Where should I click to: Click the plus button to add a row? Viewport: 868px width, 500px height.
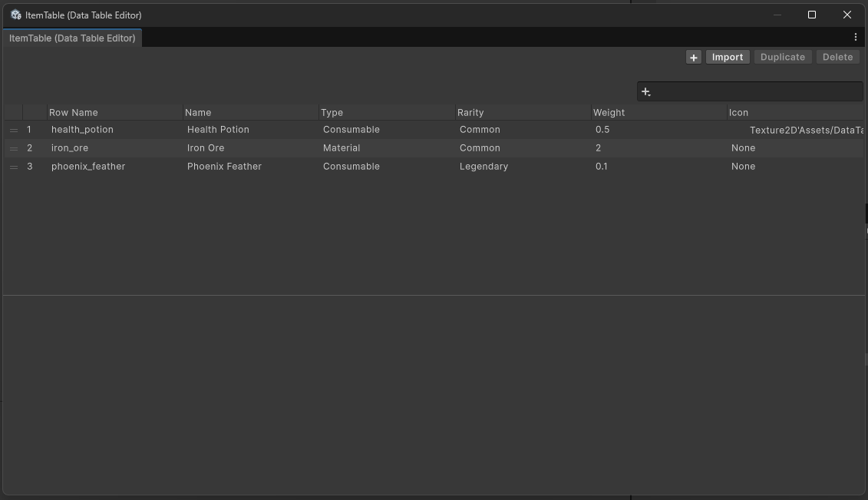tap(693, 58)
